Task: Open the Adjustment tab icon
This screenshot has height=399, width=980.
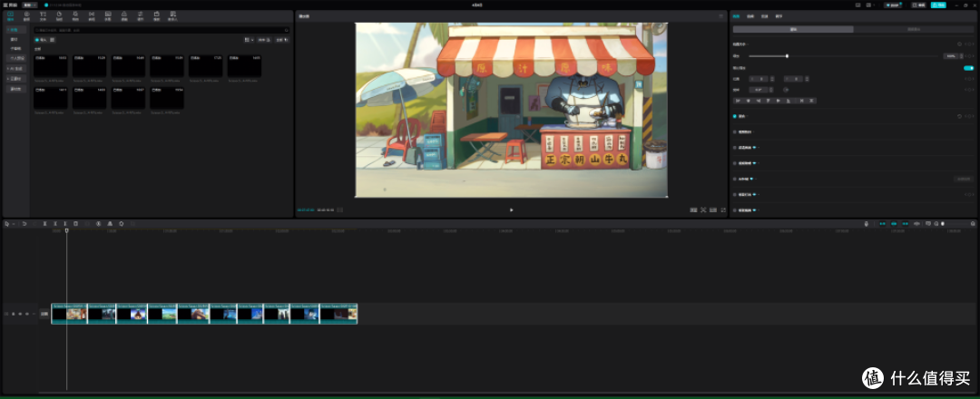Action: [x=140, y=15]
